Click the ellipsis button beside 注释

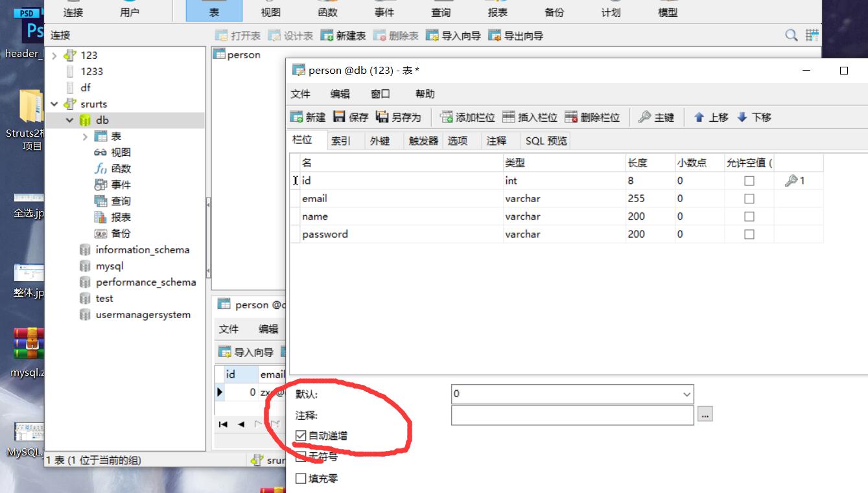pyautogui.click(x=705, y=414)
